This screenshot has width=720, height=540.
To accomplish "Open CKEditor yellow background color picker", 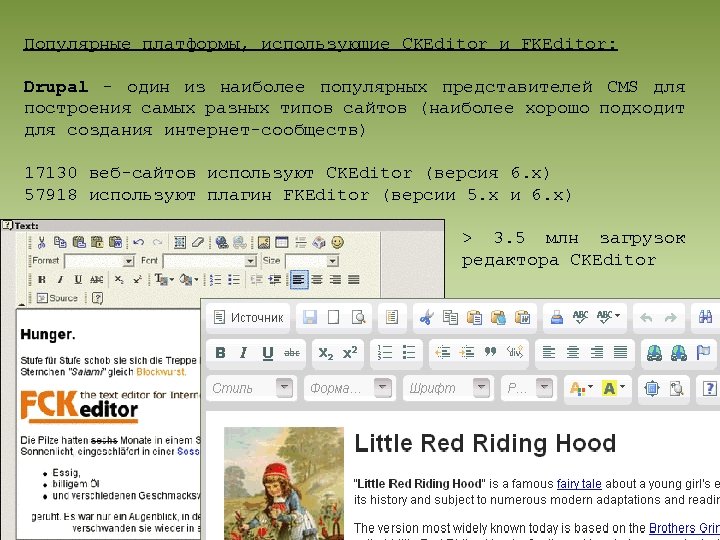I will 614,388.
